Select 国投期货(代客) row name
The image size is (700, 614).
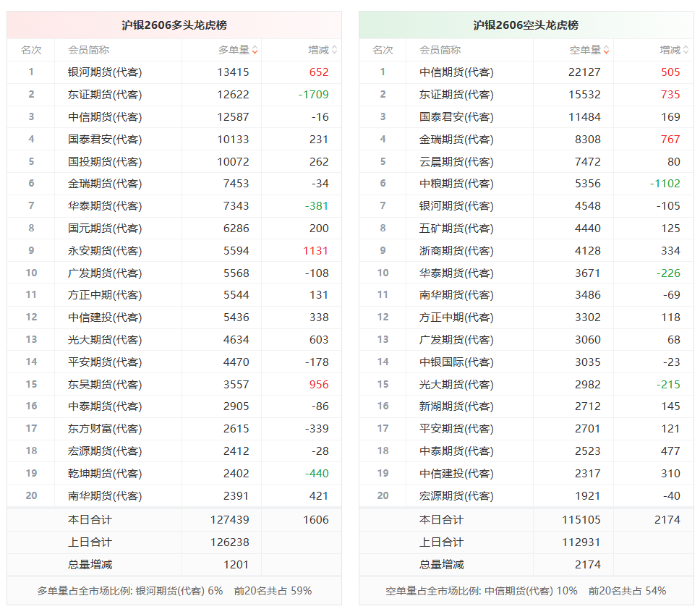pos(105,162)
